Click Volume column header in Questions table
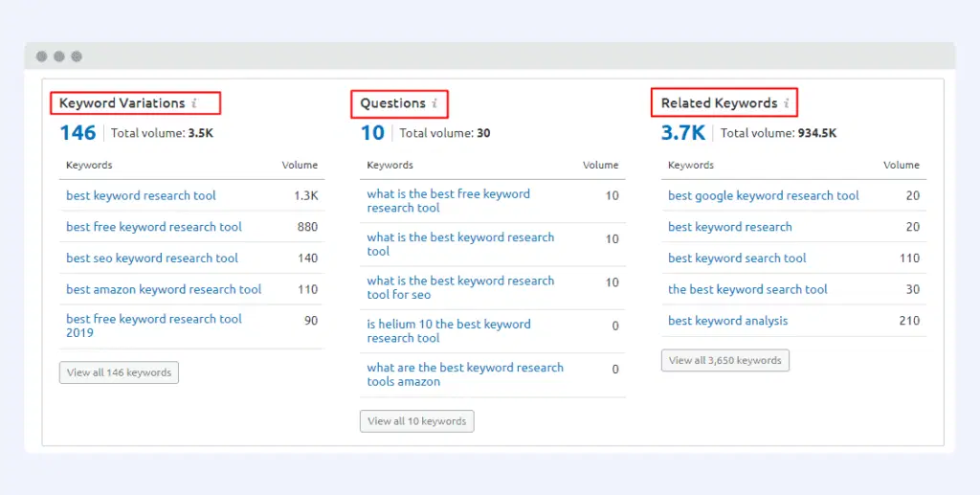Screen dimensions: 980x495 [601, 165]
